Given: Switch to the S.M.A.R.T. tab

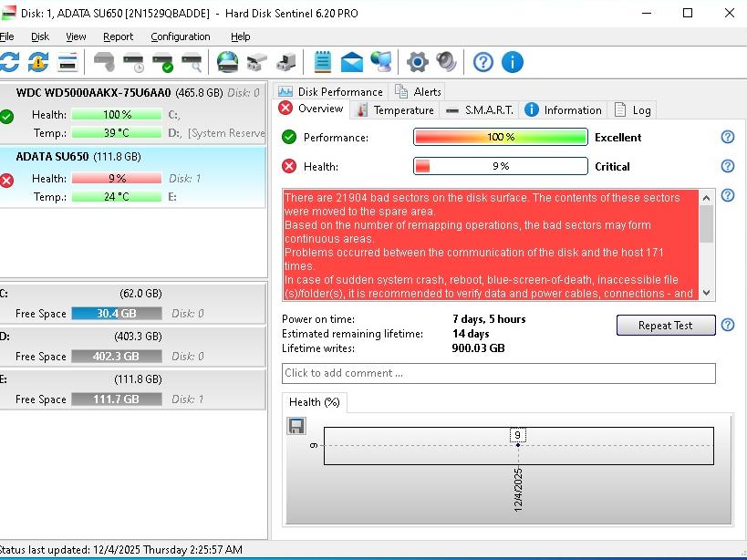Looking at the screenshot, I should click(480, 110).
